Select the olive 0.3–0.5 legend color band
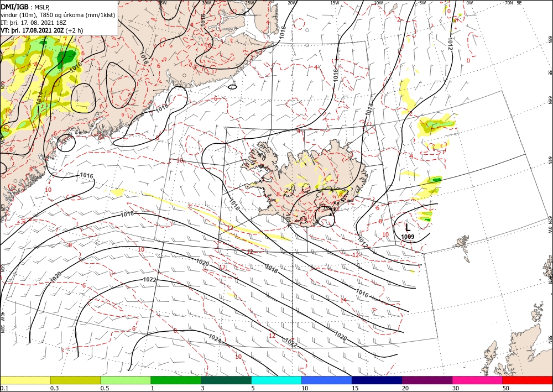 (x=75, y=380)
